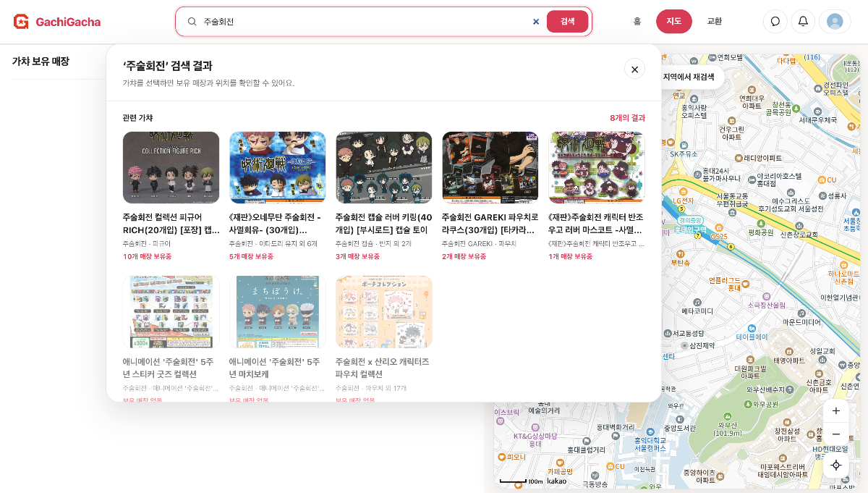Image resolution: width=868 pixels, height=493 pixels.
Task: Open GAREKI 파우치 gacha thumbnail
Action: coord(490,167)
